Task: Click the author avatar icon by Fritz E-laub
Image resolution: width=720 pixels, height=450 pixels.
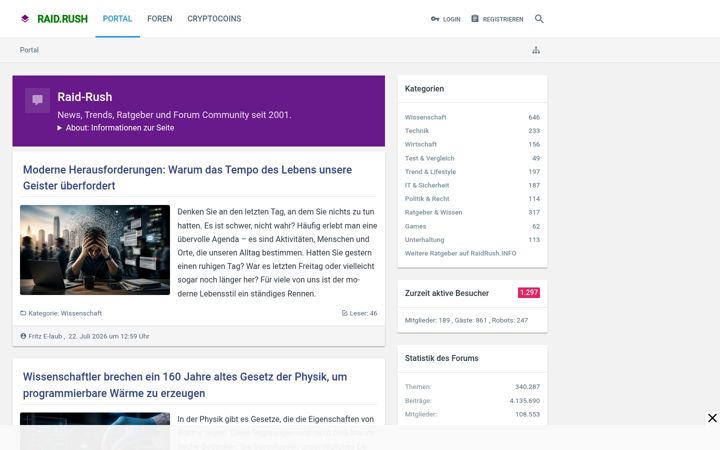Action: pyautogui.click(x=23, y=336)
